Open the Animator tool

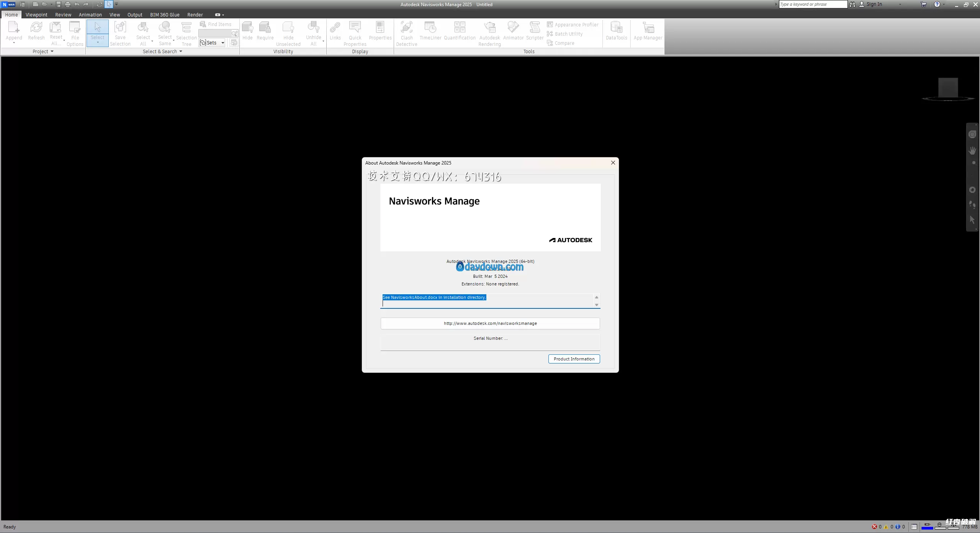[513, 31]
